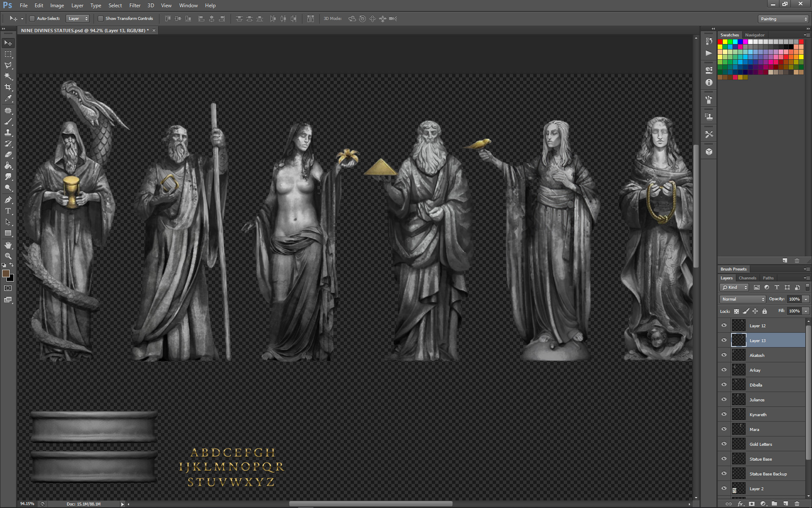Lock all with padlock icon
The image size is (812, 508).
[765, 311]
